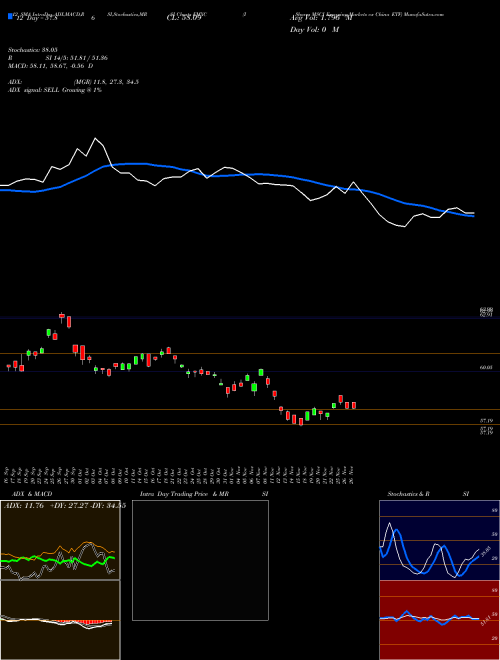500x660 pixels.
Task: Open the MACD histogram panel
Action: click(60, 620)
